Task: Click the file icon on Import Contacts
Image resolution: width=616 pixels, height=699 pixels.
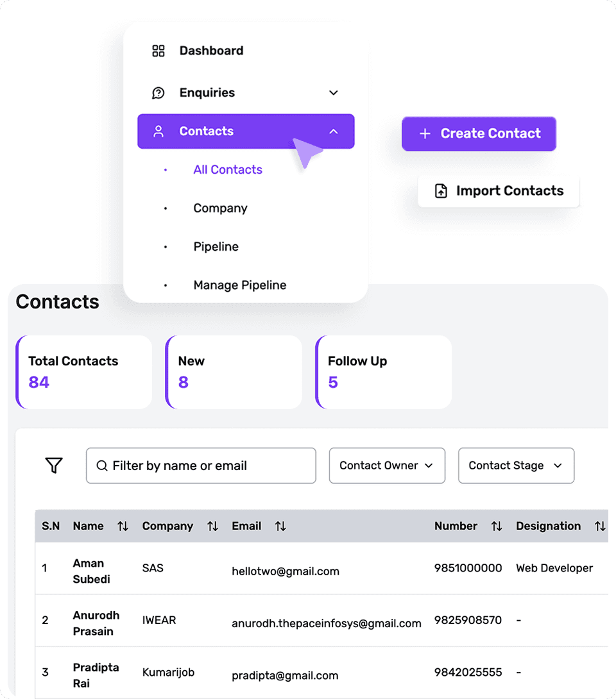Action: tap(441, 190)
